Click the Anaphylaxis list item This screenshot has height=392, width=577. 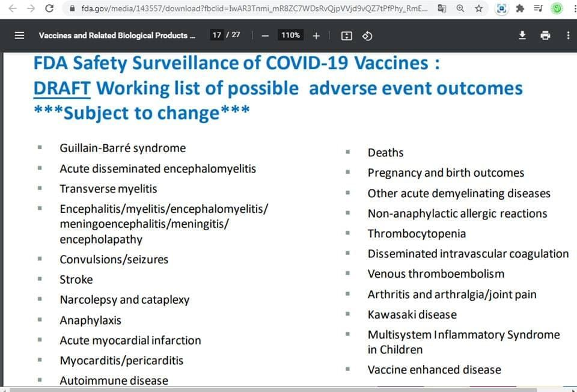pyautogui.click(x=90, y=320)
